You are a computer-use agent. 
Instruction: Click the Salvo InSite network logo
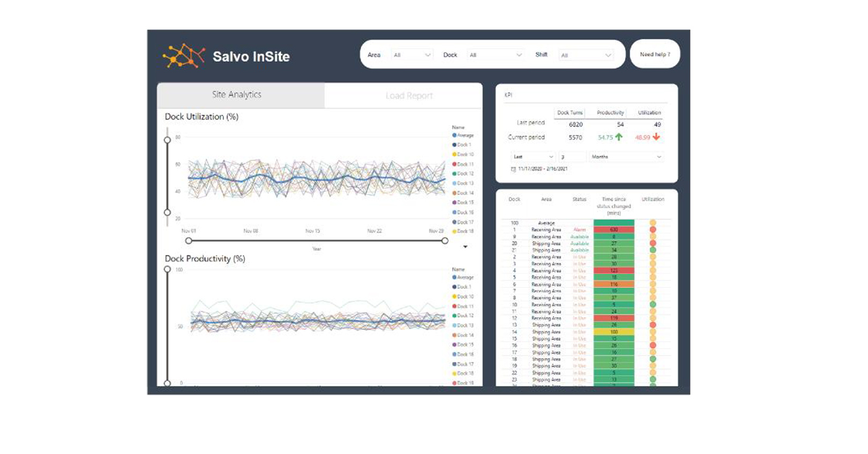pyautogui.click(x=183, y=56)
